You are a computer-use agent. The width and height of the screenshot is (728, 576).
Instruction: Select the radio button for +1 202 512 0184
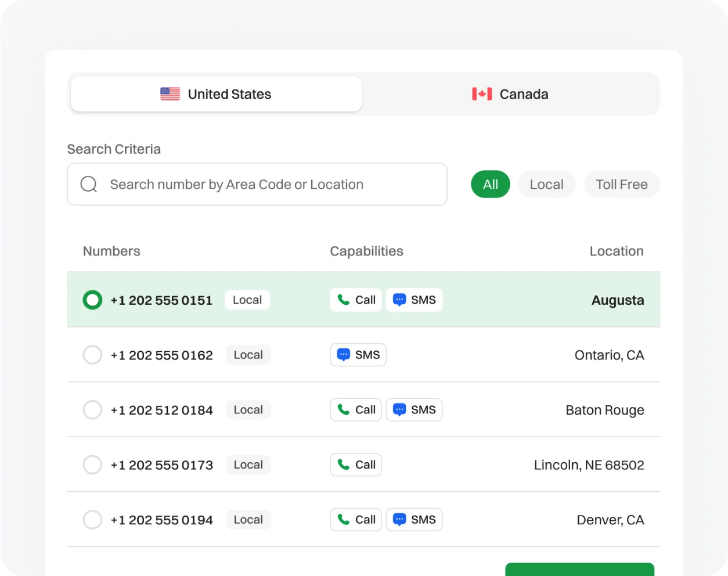pos(92,409)
